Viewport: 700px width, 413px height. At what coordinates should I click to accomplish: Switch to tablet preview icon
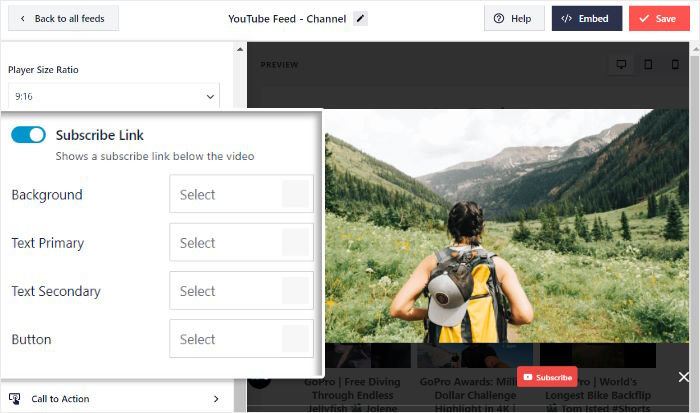[x=648, y=65]
